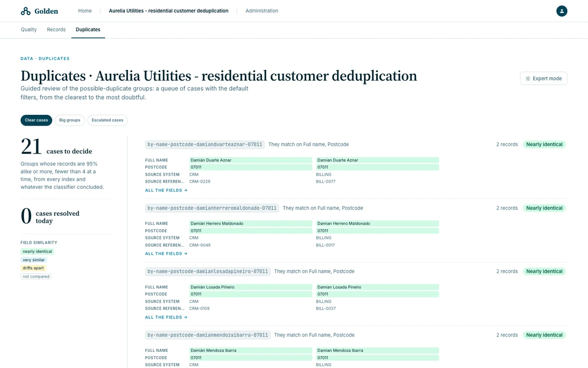Select the Clear cases filter
Screen dimensions: 588x368
pos(36,120)
